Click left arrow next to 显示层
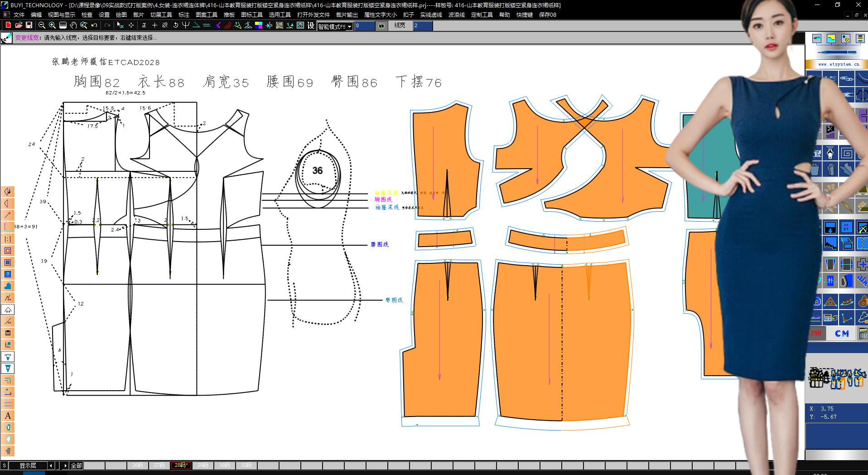The height and width of the screenshot is (475, 868). point(51,465)
